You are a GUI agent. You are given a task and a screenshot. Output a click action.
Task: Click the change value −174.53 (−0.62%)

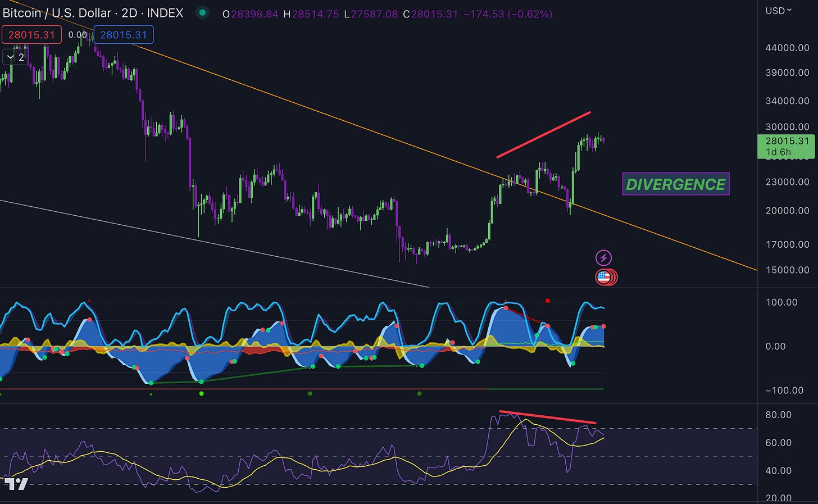pyautogui.click(x=507, y=14)
